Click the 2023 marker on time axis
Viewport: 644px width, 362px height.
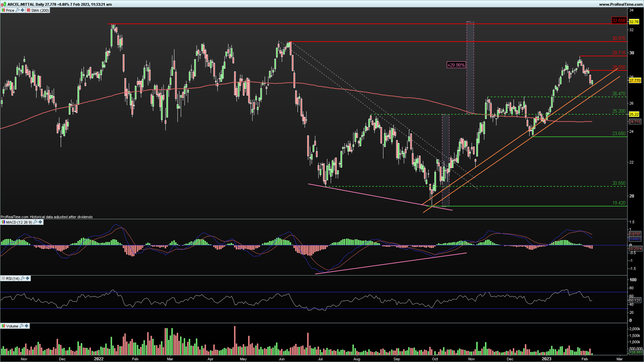(x=546, y=359)
